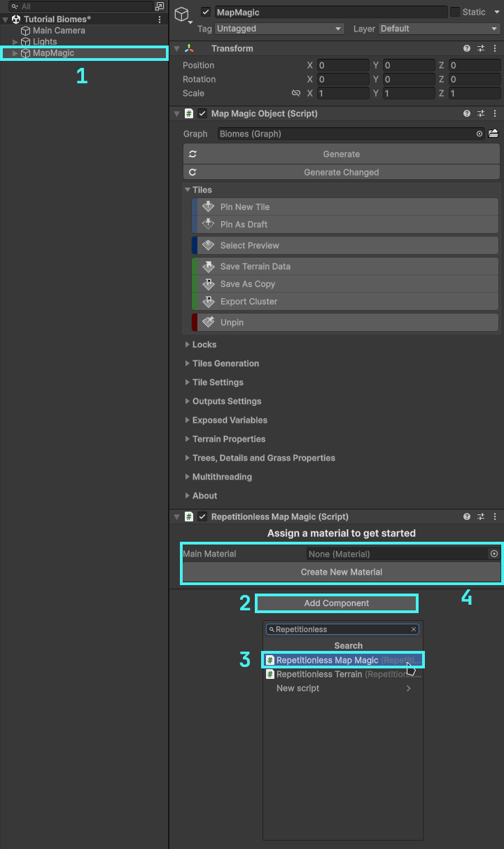Expand the Multithreading foldout
The width and height of the screenshot is (504, 849).
pos(188,477)
